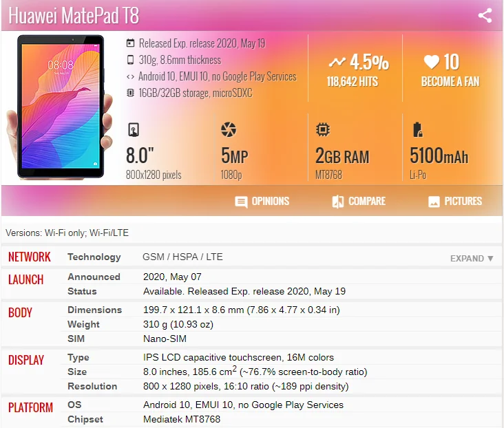The width and height of the screenshot is (504, 428).
Task: Click the display Type spec label
Action: point(78,357)
